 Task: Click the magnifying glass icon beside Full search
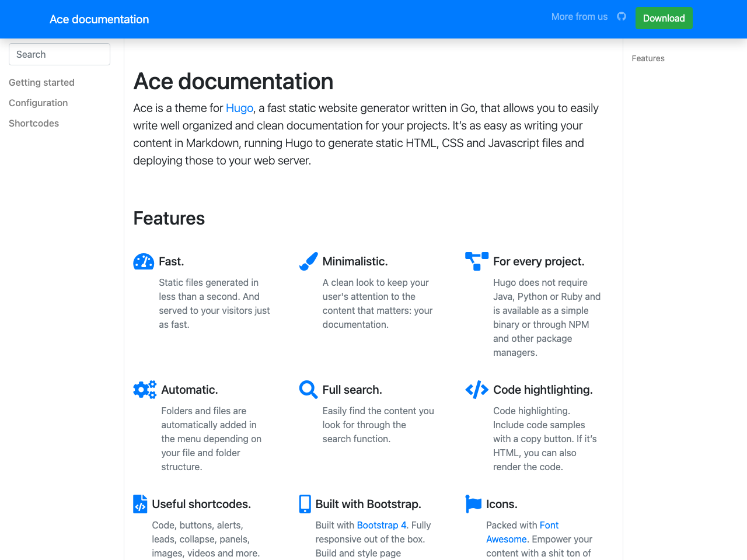click(308, 389)
